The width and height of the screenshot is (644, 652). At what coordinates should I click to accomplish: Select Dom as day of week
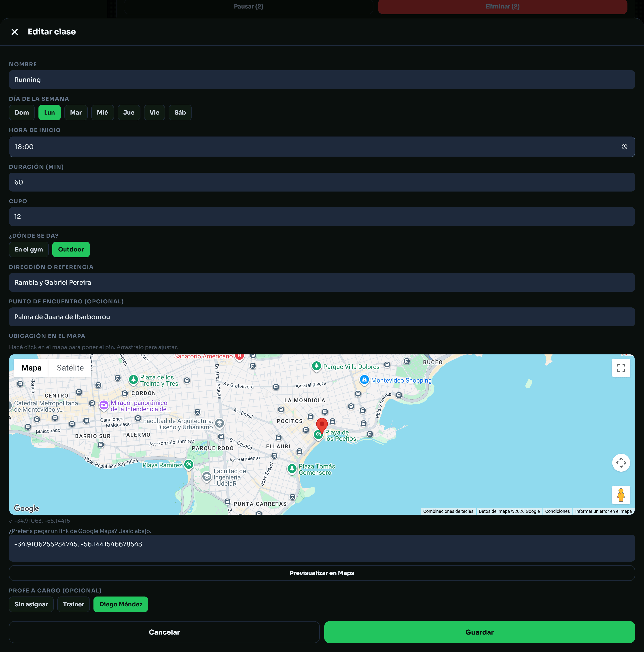click(x=22, y=112)
